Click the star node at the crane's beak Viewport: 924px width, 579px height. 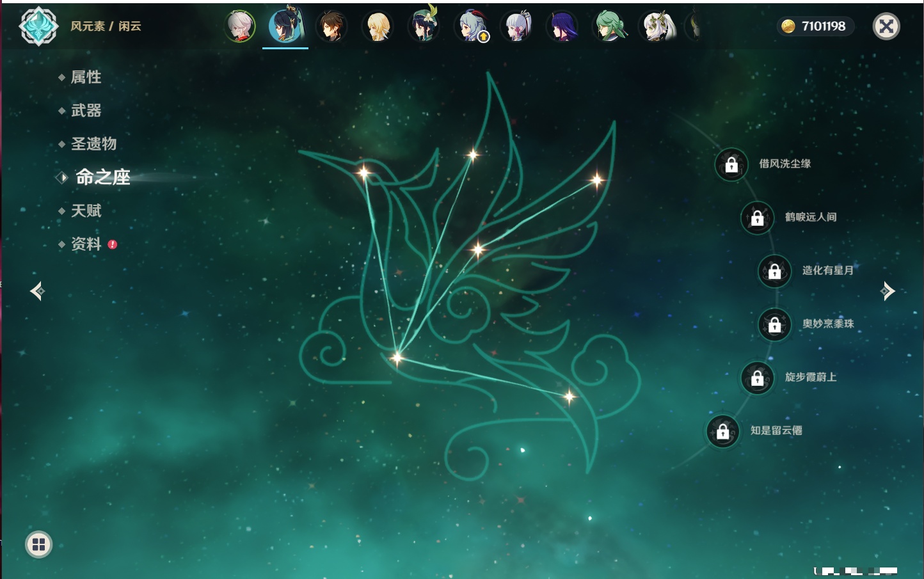pyautogui.click(x=363, y=172)
